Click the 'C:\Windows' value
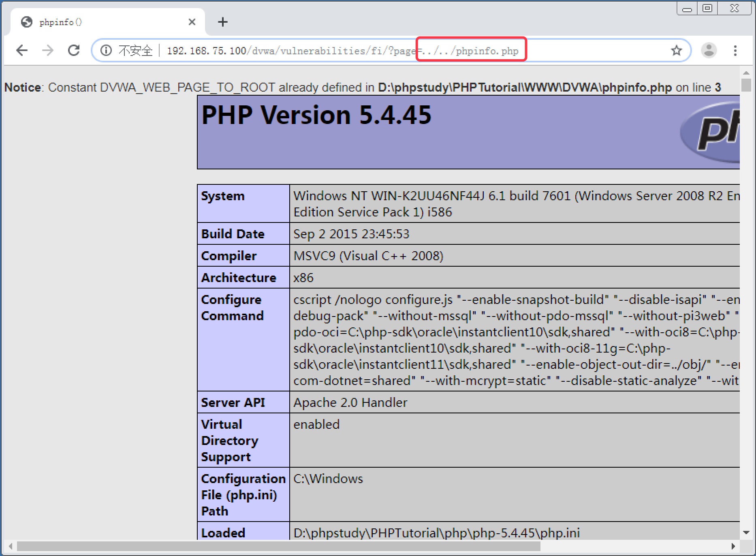The width and height of the screenshot is (756, 556). [328, 479]
